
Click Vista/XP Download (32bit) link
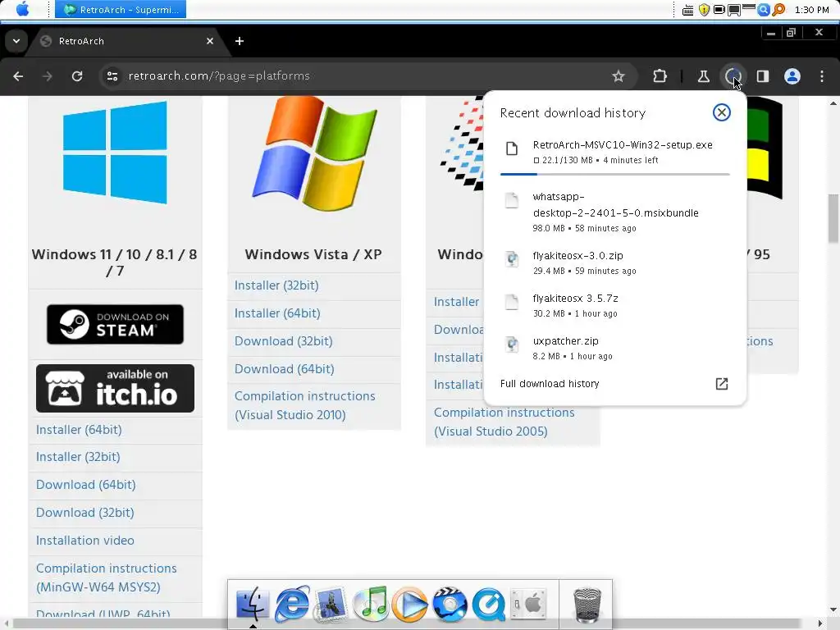click(283, 341)
